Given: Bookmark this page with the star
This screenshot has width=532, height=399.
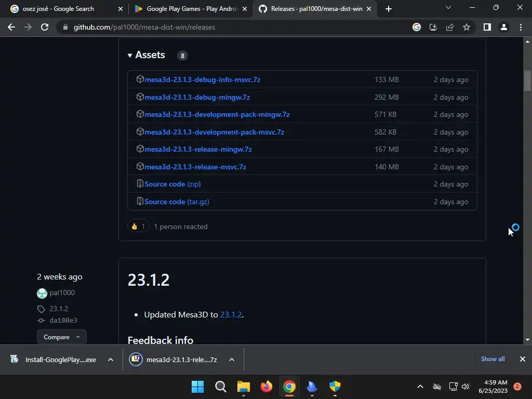Looking at the screenshot, I should (x=467, y=27).
